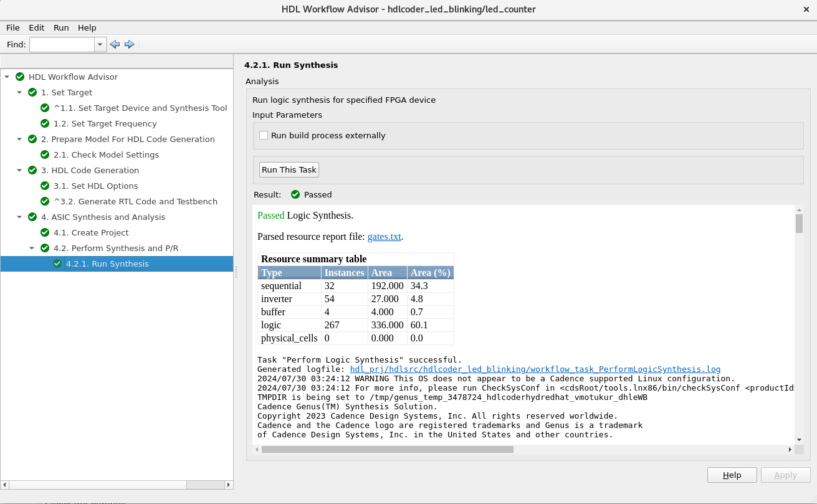Click the check icon beside Generate RTL Code and Testbench
817x504 pixels.
click(44, 201)
